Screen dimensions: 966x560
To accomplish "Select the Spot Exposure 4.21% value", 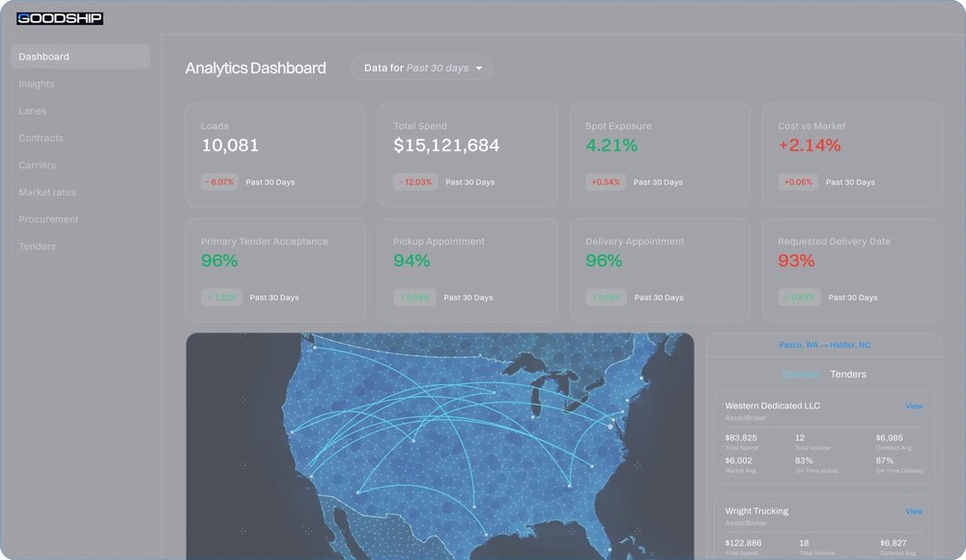I will click(611, 146).
